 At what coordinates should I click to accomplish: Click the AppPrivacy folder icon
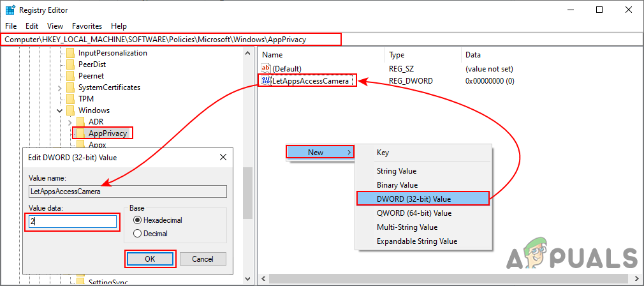coord(81,133)
